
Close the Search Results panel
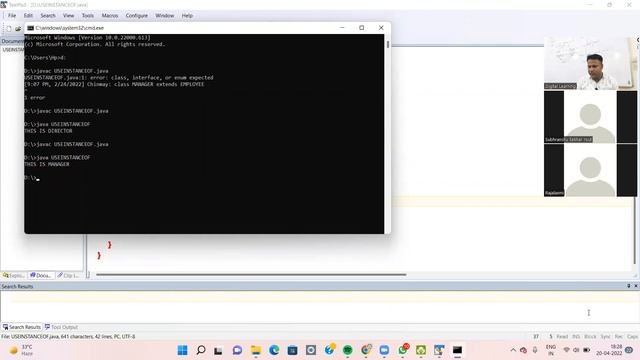coord(636,286)
